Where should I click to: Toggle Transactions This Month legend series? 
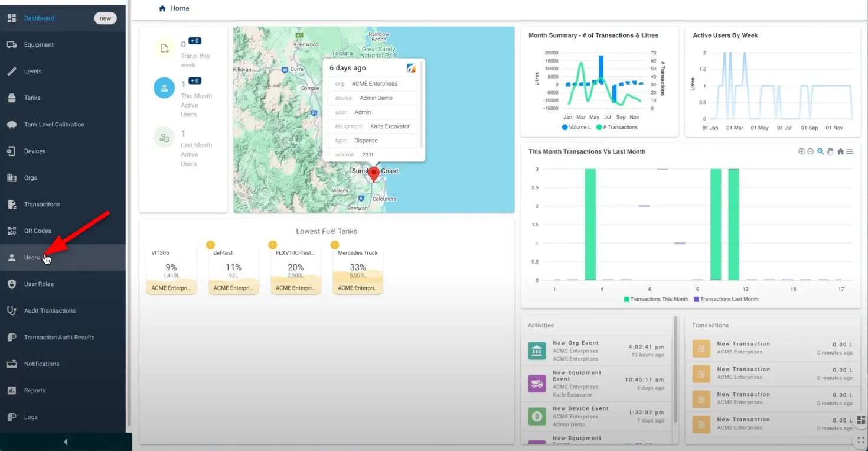(x=656, y=299)
